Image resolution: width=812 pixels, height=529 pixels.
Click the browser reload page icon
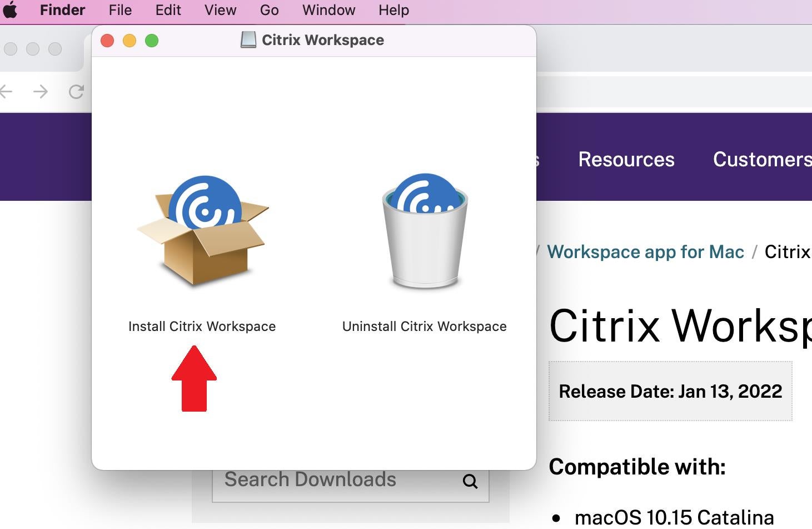click(76, 92)
